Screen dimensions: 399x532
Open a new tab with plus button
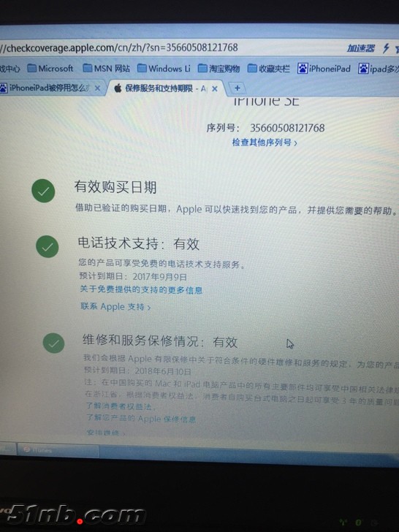click(x=237, y=88)
